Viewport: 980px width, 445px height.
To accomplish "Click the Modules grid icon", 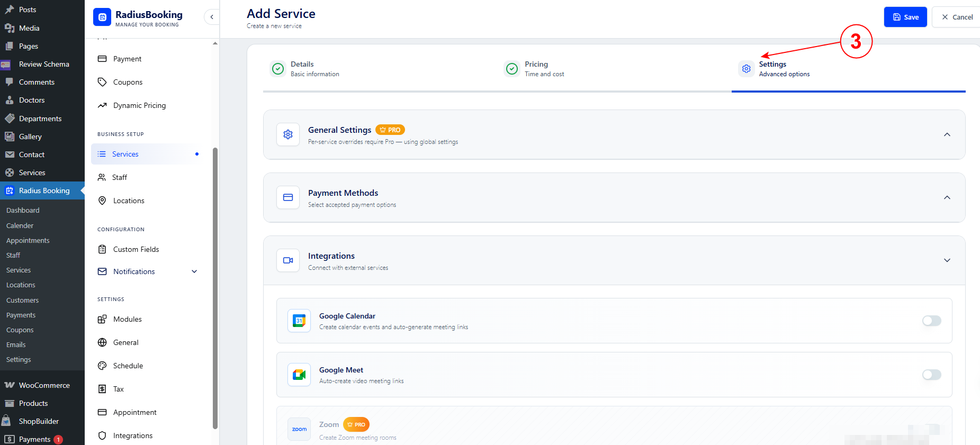I will [102, 319].
